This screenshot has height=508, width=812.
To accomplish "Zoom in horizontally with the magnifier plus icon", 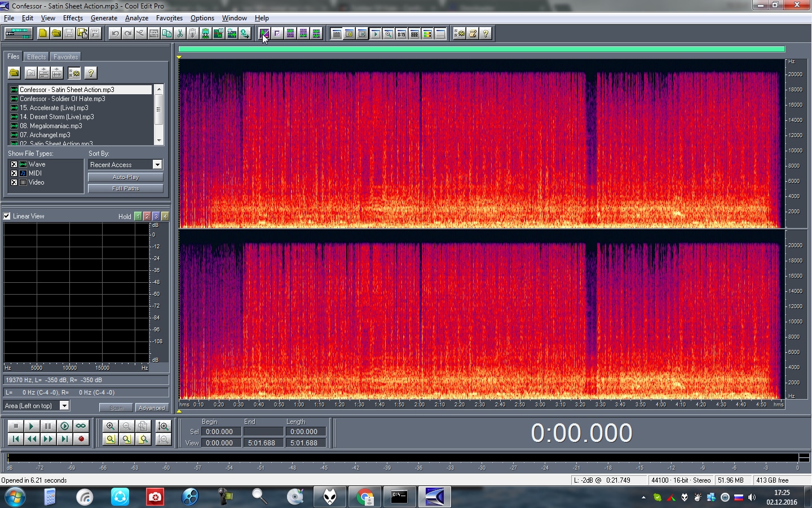I will 111,426.
